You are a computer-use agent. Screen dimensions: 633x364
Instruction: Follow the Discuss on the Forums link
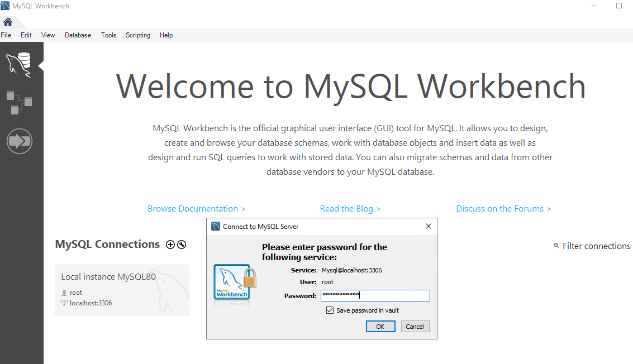coord(503,209)
